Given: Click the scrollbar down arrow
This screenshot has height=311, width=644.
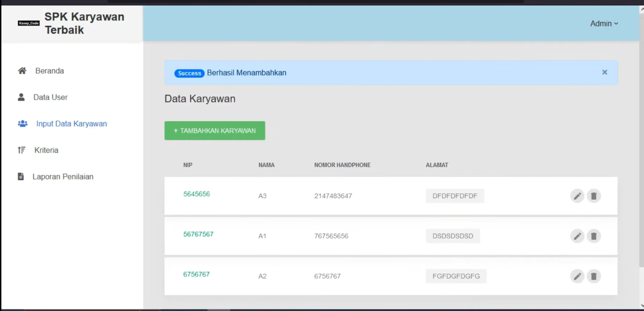Looking at the screenshot, I should pos(642,305).
